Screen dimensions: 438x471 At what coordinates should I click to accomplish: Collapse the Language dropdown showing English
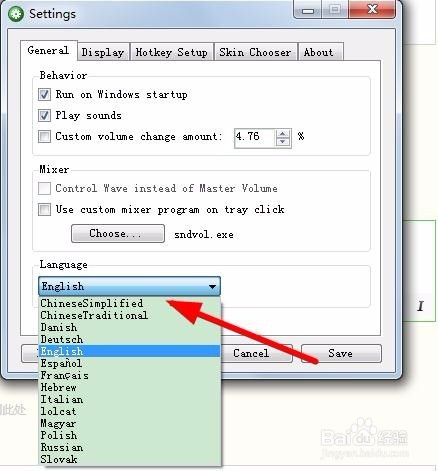point(129,286)
